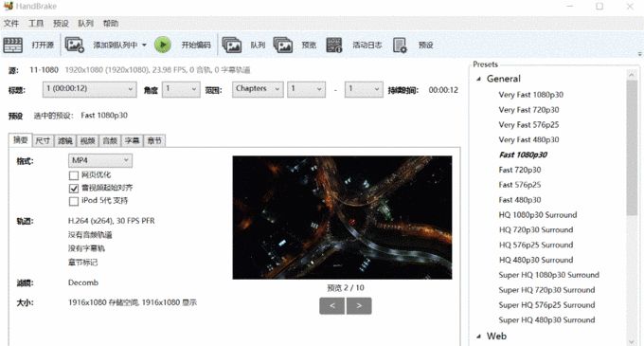Open the title dropdown 1 (00:00:12)
This screenshot has width=644, height=346.
click(90, 89)
